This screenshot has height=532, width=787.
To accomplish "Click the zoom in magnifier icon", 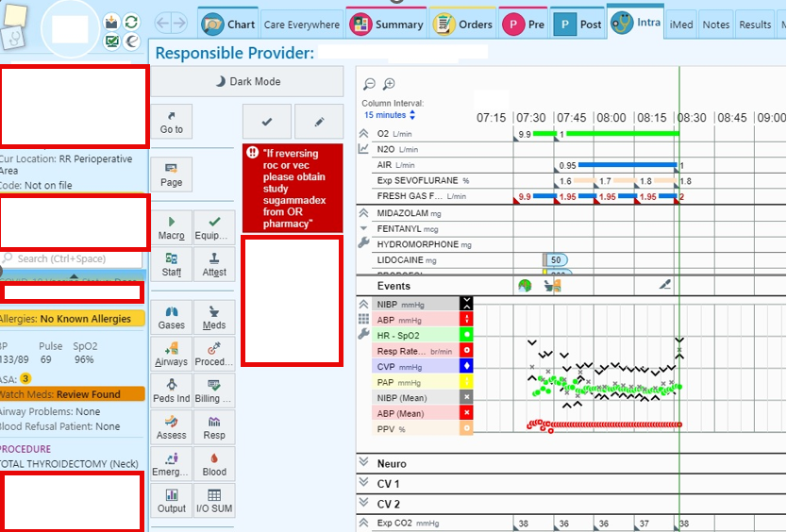I will [x=389, y=85].
